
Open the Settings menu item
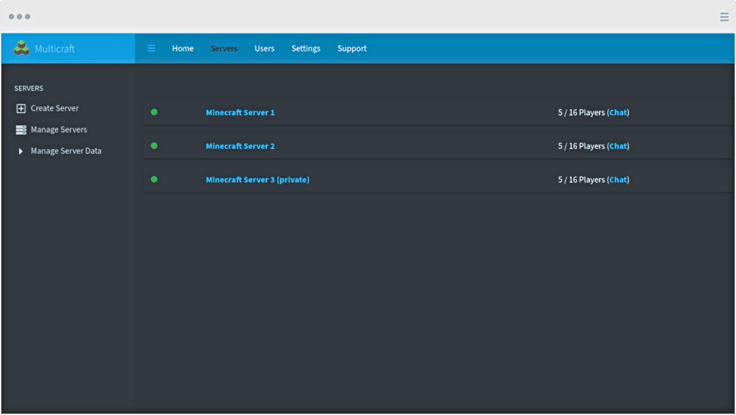306,48
